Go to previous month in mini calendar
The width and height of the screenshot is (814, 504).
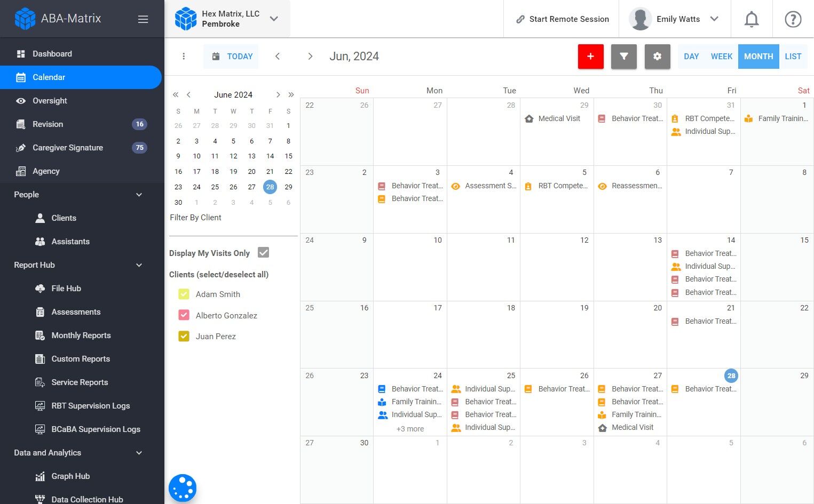point(188,95)
